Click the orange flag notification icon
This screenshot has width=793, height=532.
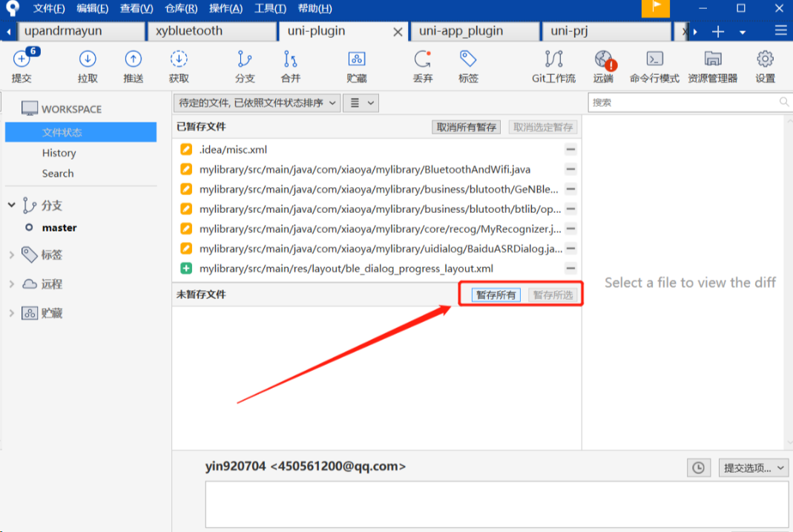click(x=656, y=8)
